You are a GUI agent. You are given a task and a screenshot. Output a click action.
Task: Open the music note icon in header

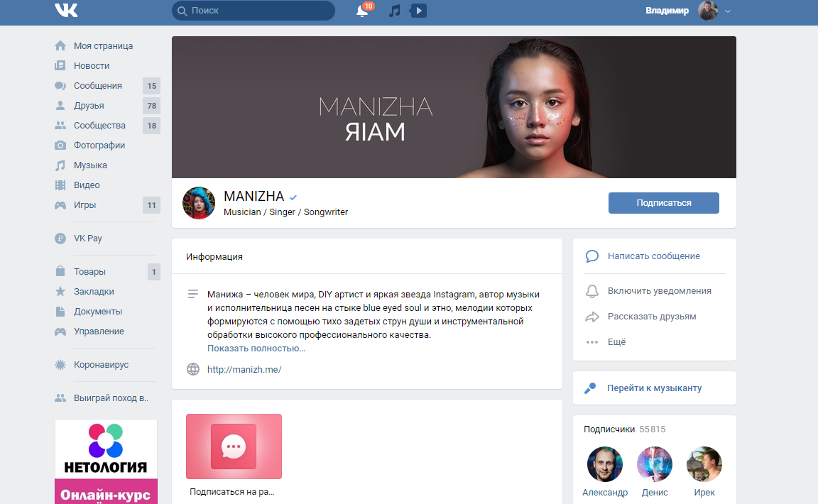[x=394, y=11]
